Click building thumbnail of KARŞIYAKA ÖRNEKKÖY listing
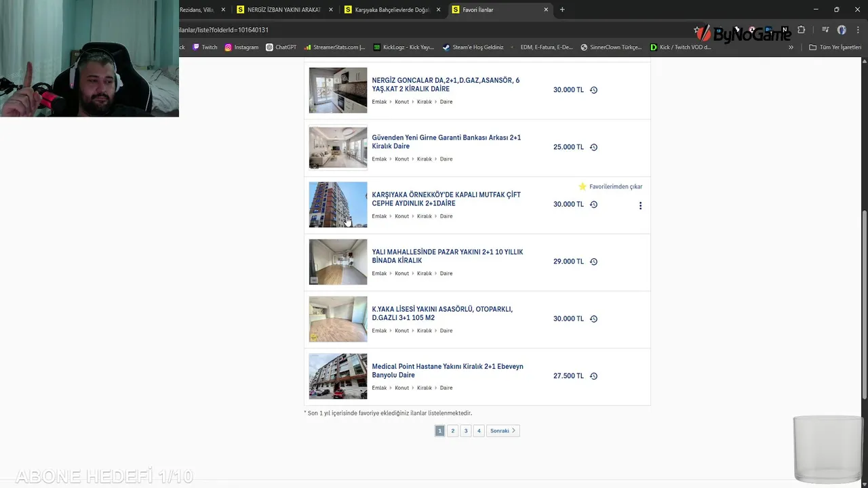The image size is (868, 488). click(338, 205)
